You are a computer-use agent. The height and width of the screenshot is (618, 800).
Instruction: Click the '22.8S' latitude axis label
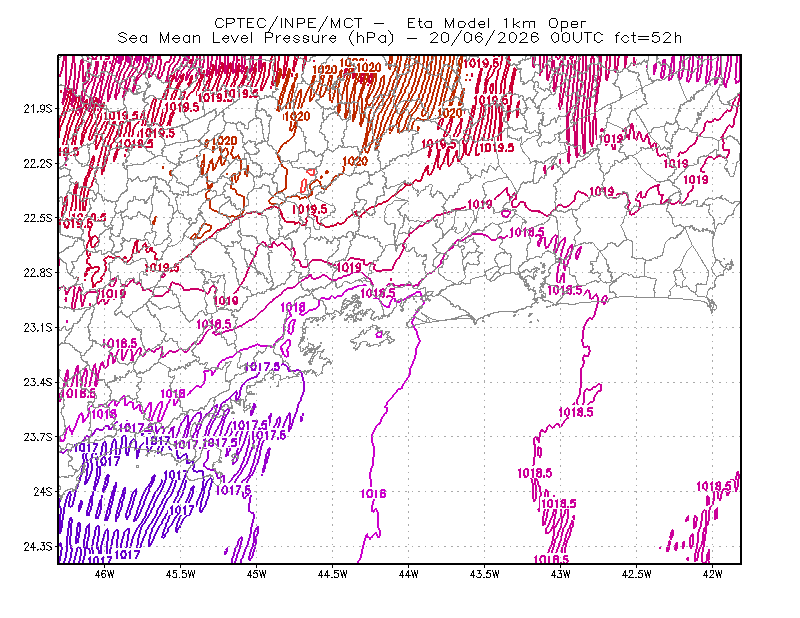(38, 273)
